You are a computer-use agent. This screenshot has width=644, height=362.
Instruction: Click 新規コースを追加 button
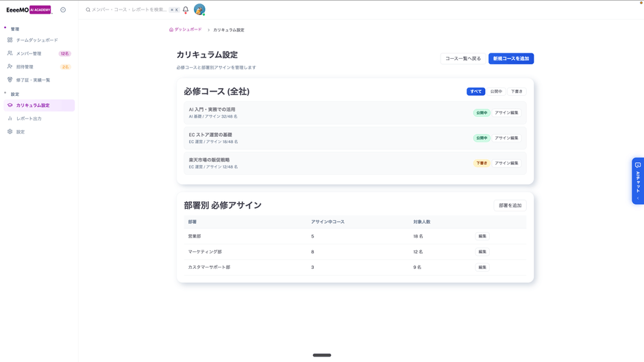[511, 59]
